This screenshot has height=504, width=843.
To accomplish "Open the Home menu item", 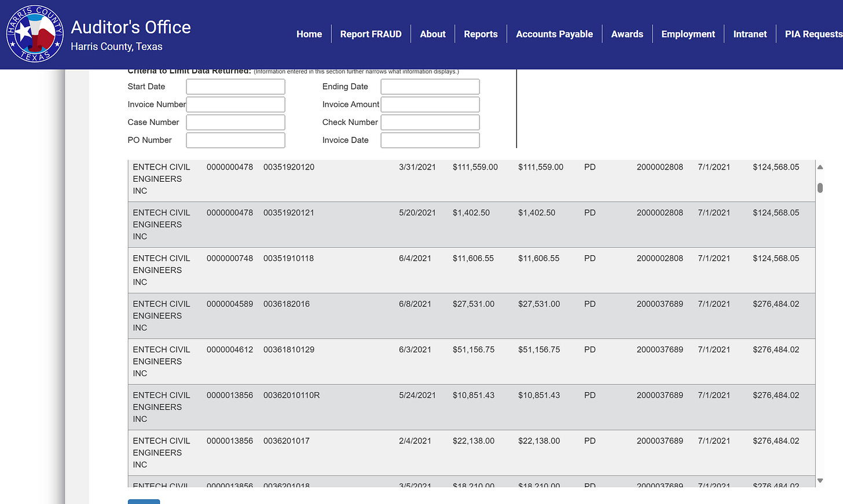I will click(309, 34).
